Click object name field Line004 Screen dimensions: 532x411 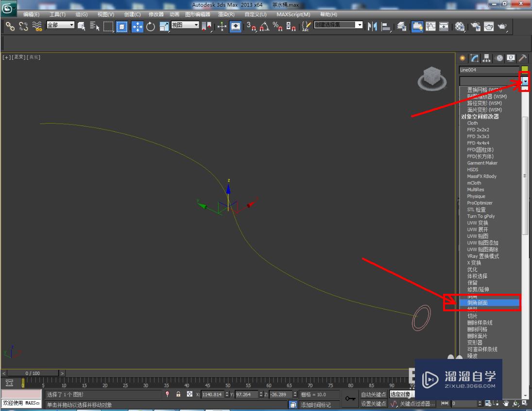tap(489, 70)
